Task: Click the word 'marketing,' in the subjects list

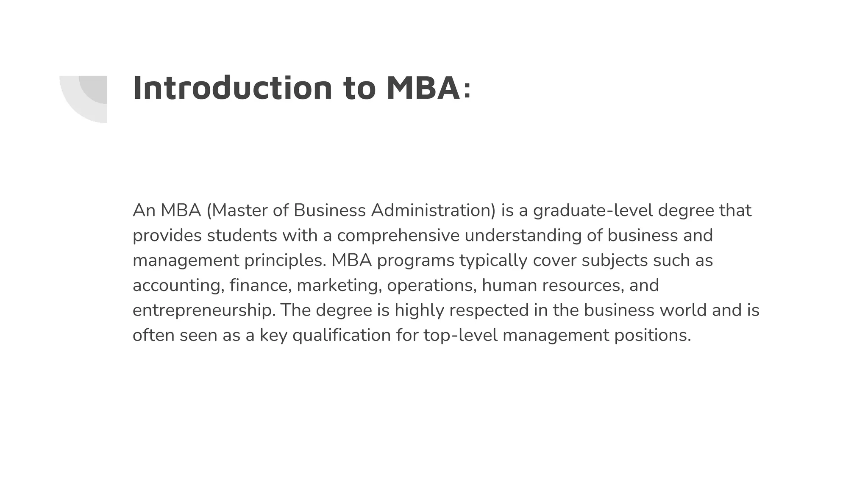Action: click(339, 286)
